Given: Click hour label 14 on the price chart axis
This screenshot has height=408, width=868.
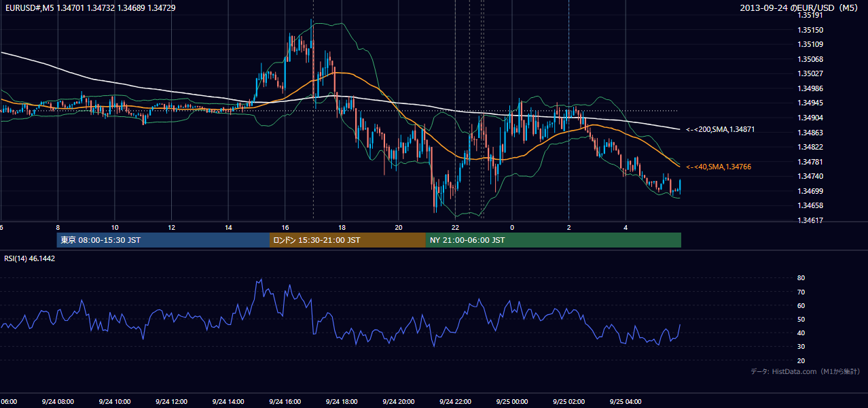Looking at the screenshot, I should [x=228, y=227].
